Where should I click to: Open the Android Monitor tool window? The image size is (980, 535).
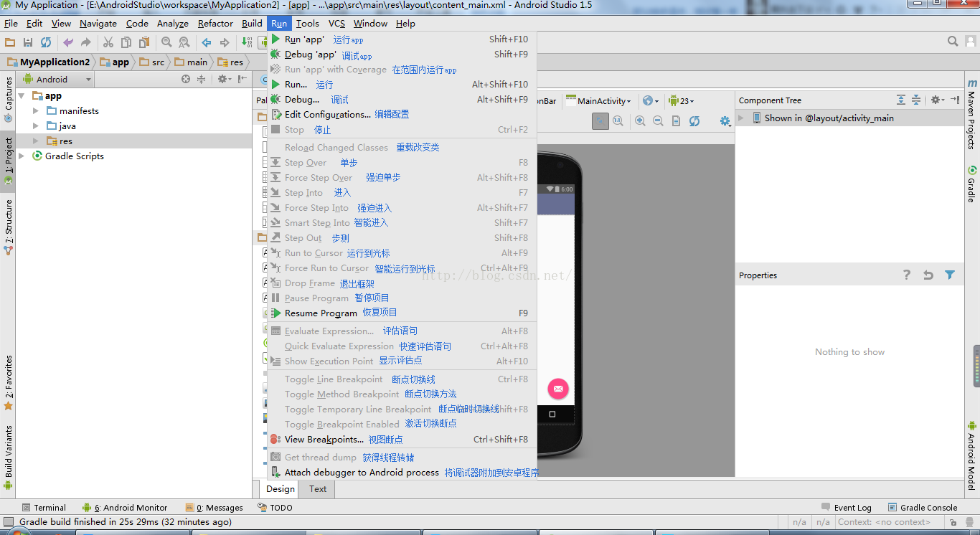[125, 508]
